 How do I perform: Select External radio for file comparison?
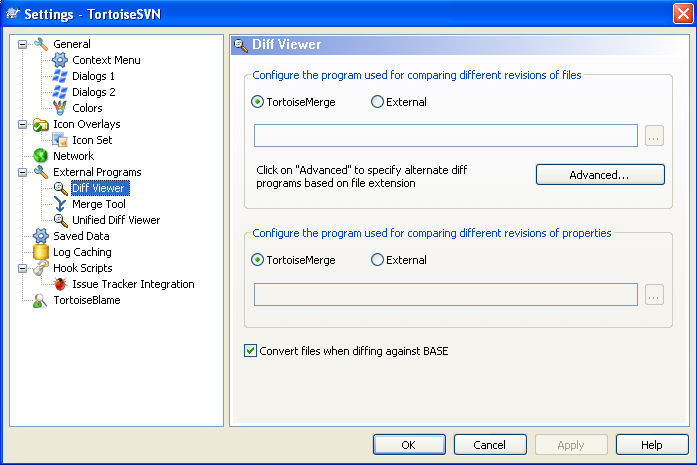pyautogui.click(x=377, y=102)
